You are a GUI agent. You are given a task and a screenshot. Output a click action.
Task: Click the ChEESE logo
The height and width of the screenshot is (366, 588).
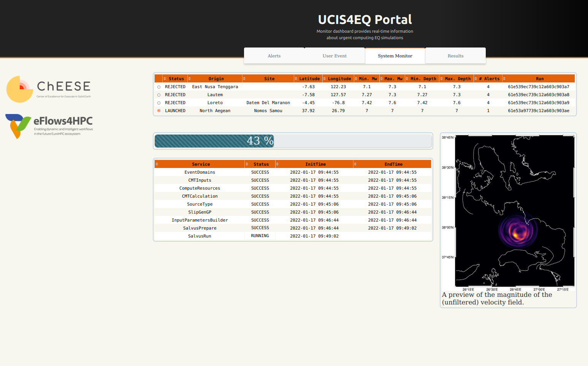click(49, 89)
